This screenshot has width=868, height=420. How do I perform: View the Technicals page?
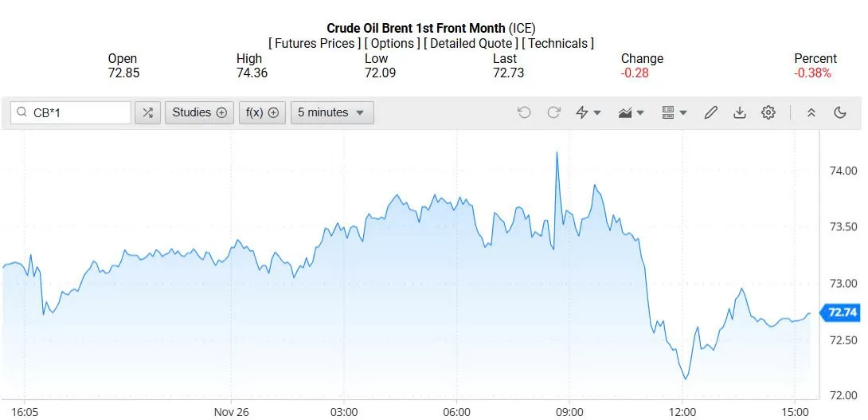click(557, 44)
